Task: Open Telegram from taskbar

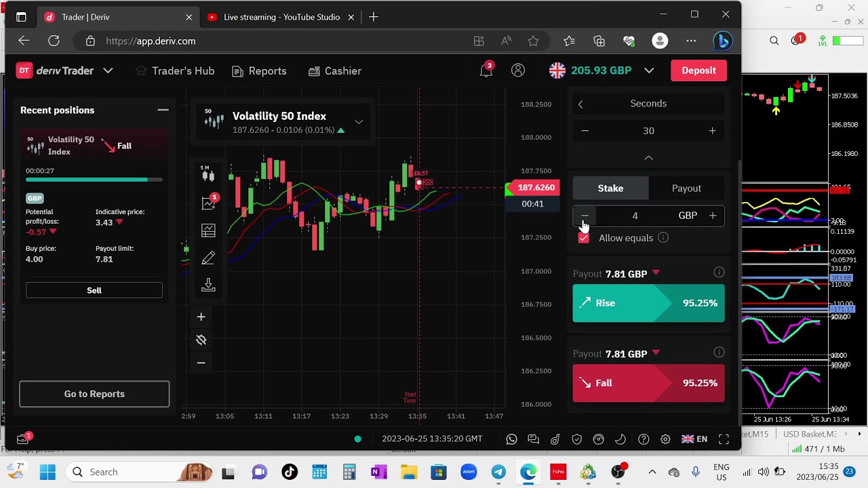Action: coord(498,472)
